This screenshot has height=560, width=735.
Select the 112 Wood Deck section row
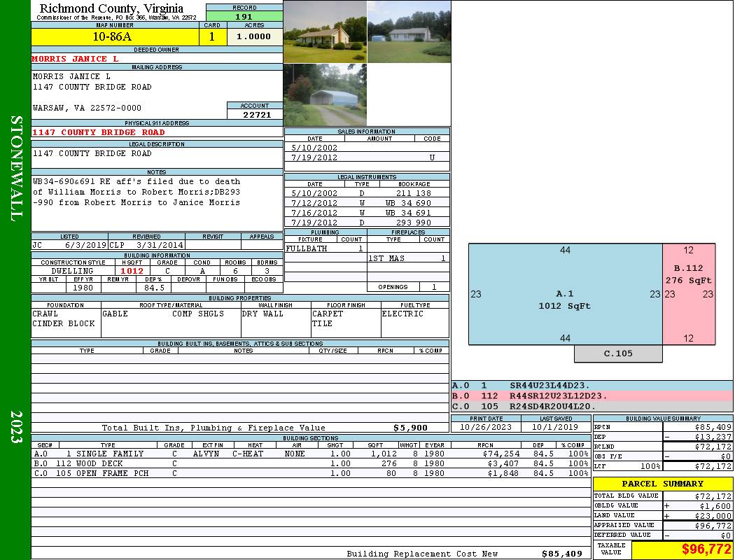[310, 463]
